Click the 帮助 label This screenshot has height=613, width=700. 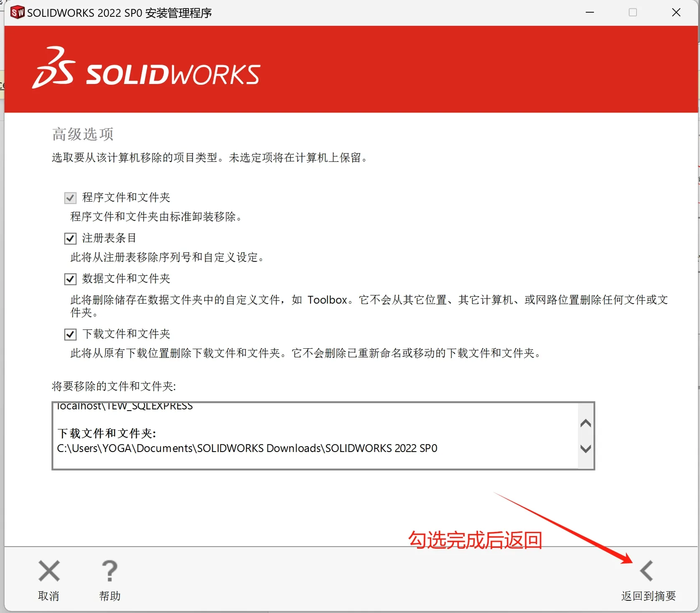(x=109, y=596)
